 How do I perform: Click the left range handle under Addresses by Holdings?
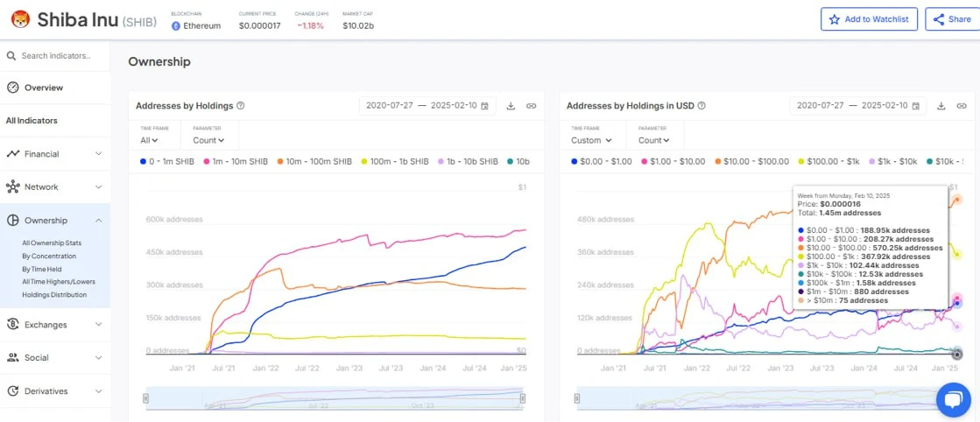coord(146,398)
